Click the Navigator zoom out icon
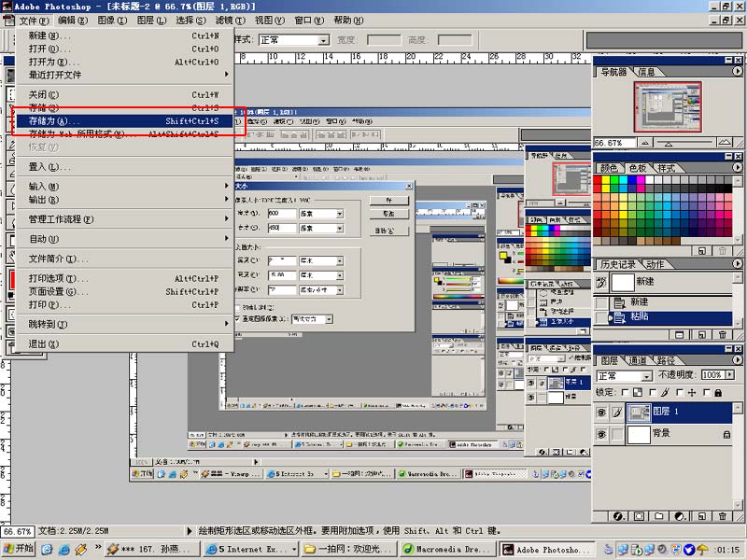The width and height of the screenshot is (747, 560). (x=644, y=143)
